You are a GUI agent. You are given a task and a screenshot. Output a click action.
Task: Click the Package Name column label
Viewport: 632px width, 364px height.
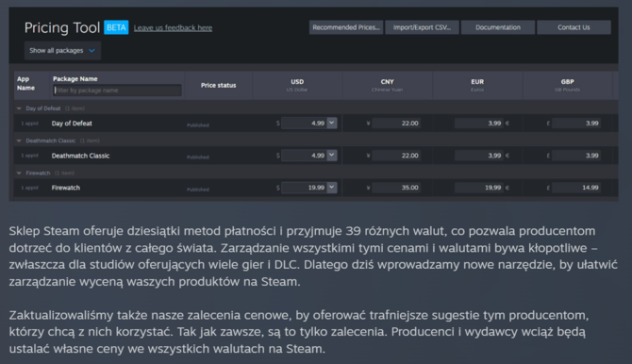(x=75, y=79)
